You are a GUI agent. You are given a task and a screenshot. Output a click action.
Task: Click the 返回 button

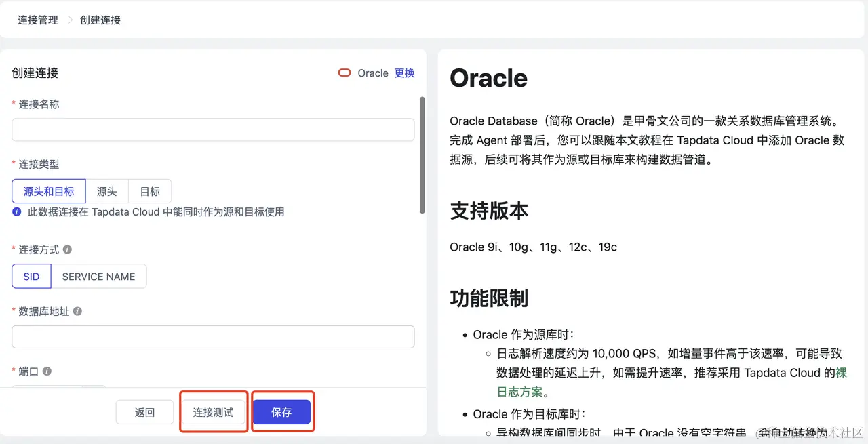tap(144, 412)
